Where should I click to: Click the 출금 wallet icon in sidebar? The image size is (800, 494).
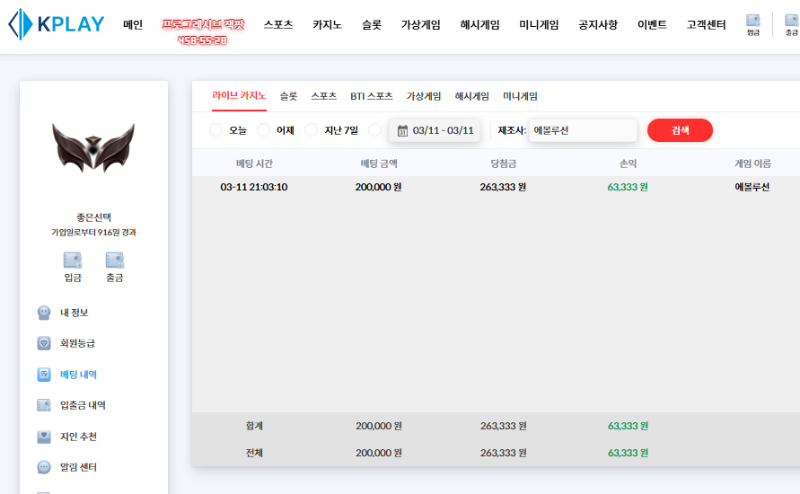(x=115, y=260)
